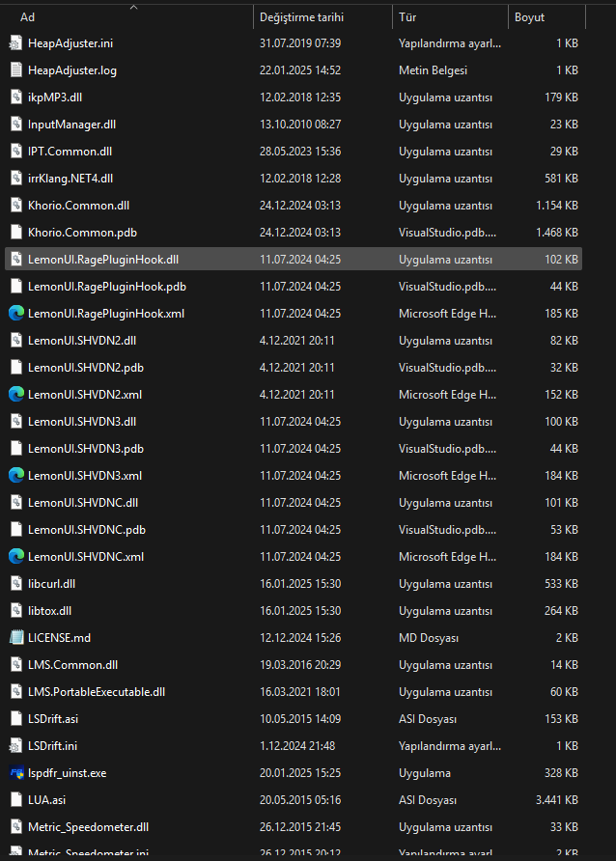Click type MD Dosyası for LICENSE.md

click(429, 637)
